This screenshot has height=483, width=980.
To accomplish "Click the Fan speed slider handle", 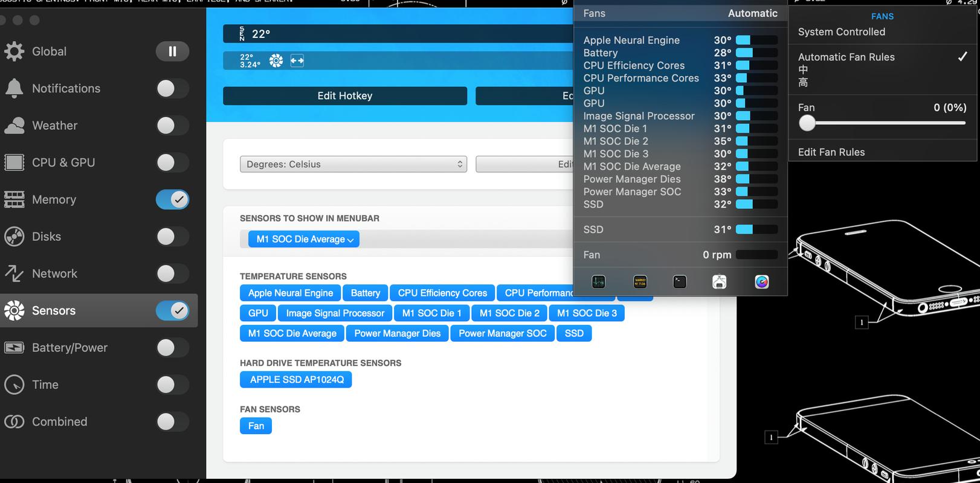I will (807, 123).
